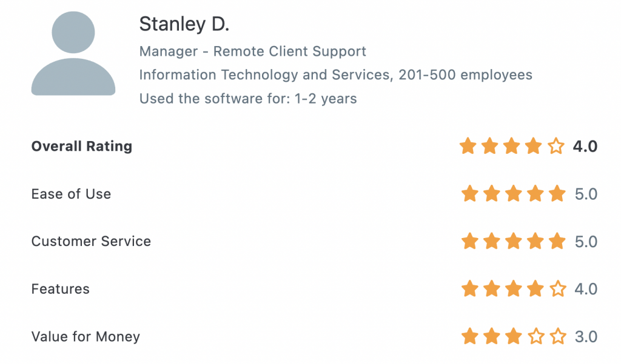621x364 pixels.
Task: Click the first star in Value for Money
Action: (x=470, y=336)
